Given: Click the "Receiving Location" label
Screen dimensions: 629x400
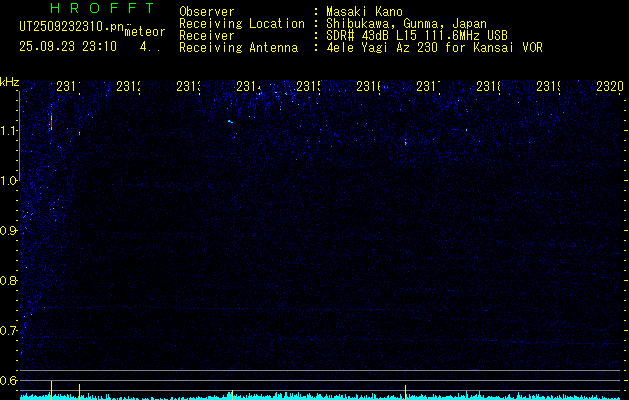Looking at the screenshot, I should pyautogui.click(x=242, y=24).
